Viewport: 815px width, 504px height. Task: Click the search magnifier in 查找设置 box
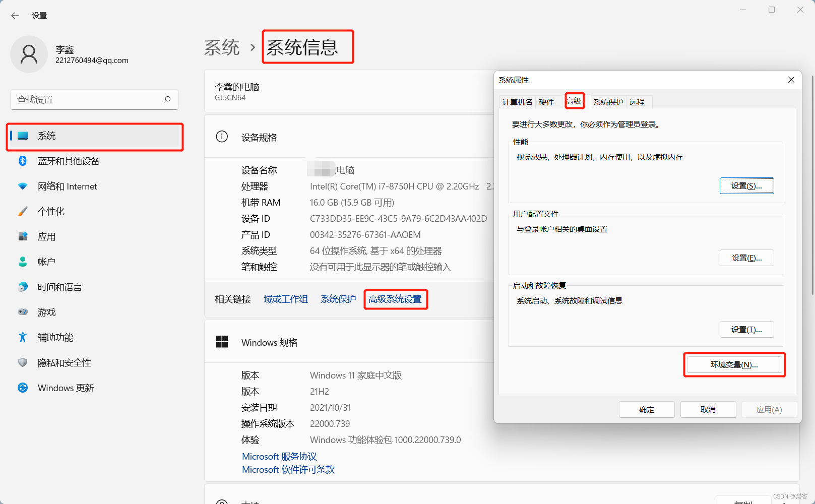point(167,99)
